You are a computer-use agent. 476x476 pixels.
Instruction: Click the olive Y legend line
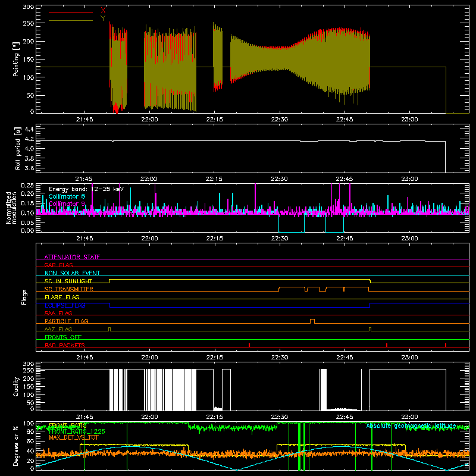71,20
